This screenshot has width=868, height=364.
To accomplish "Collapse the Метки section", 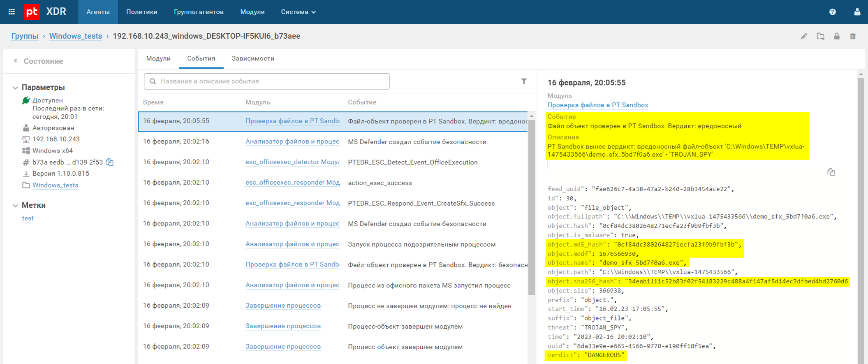I will point(16,205).
